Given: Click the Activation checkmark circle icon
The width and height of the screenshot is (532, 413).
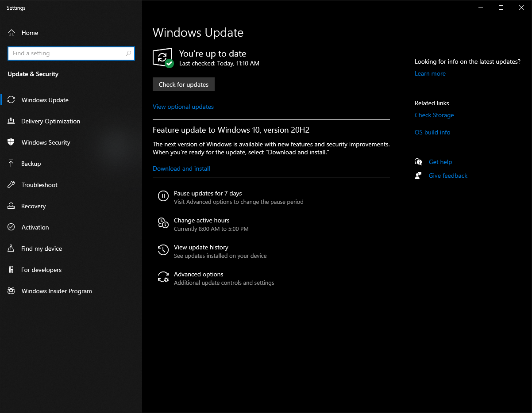Looking at the screenshot, I should tap(12, 227).
